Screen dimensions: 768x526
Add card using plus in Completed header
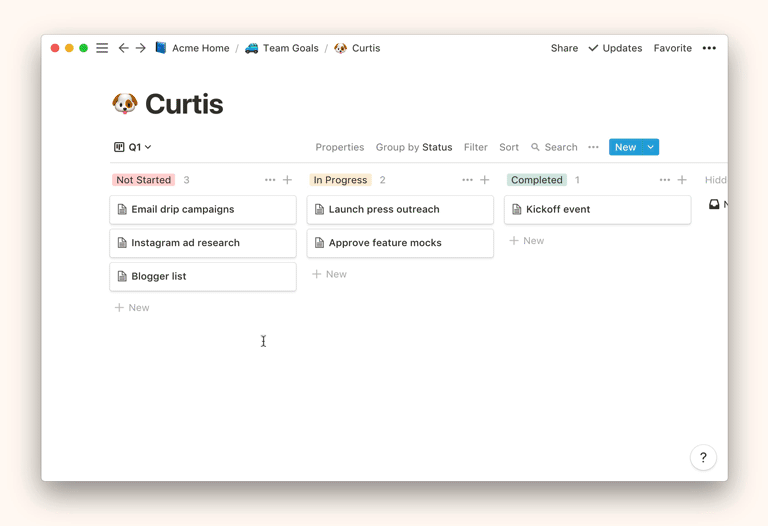[x=682, y=180]
